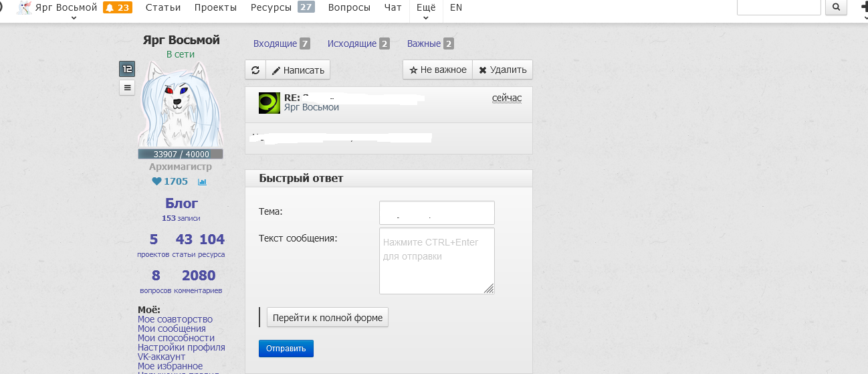Image resolution: width=868 pixels, height=374 pixels.
Task: Open the 8 вопросов counter
Action: click(x=156, y=281)
